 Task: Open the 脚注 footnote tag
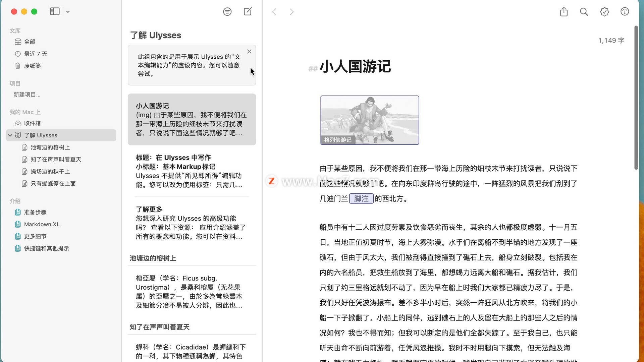(361, 199)
